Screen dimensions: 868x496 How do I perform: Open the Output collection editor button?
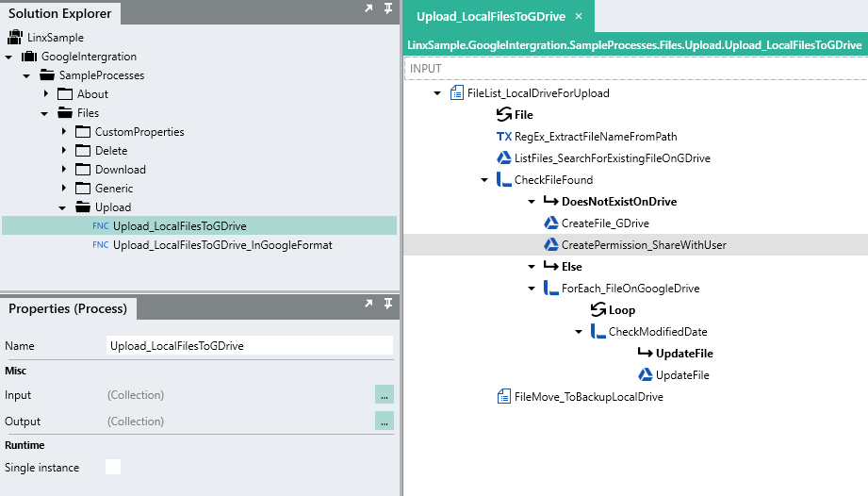[385, 421]
